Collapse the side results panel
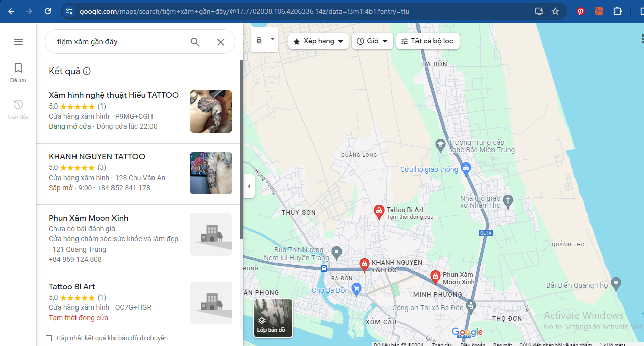The width and height of the screenshot is (644, 346). (x=249, y=186)
